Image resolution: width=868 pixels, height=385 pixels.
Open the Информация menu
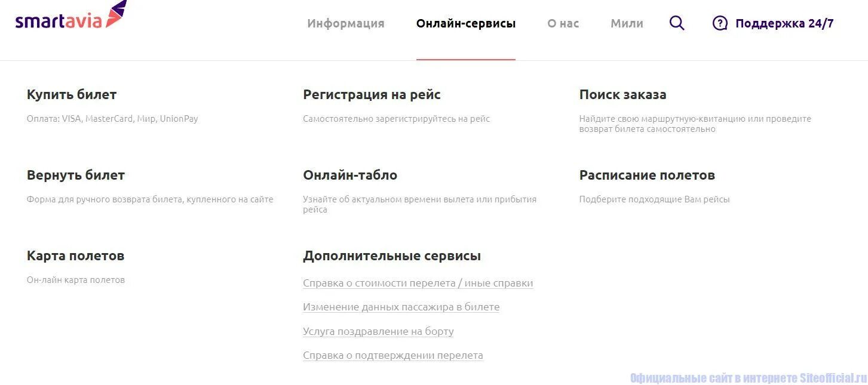click(x=346, y=23)
